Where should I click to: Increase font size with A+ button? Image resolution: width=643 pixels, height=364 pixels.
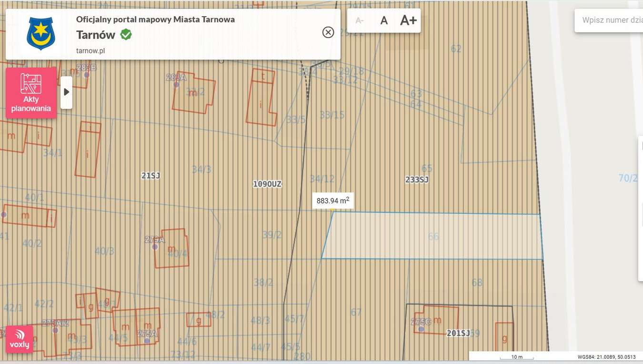point(408,20)
